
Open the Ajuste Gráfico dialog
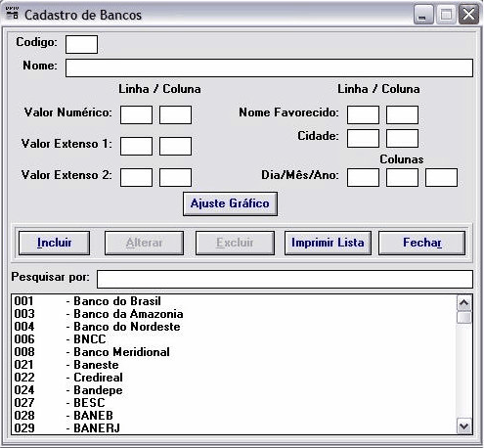(230, 203)
